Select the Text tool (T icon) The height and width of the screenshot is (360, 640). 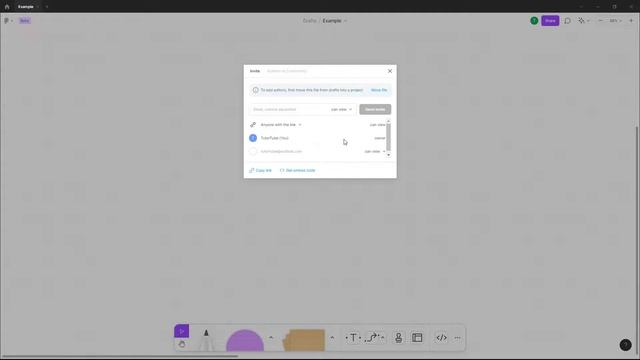click(353, 338)
